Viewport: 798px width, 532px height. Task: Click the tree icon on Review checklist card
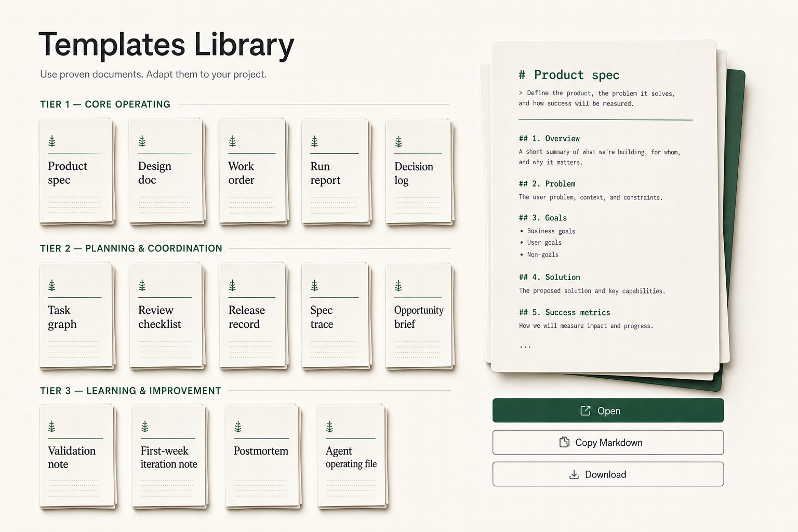click(x=142, y=285)
